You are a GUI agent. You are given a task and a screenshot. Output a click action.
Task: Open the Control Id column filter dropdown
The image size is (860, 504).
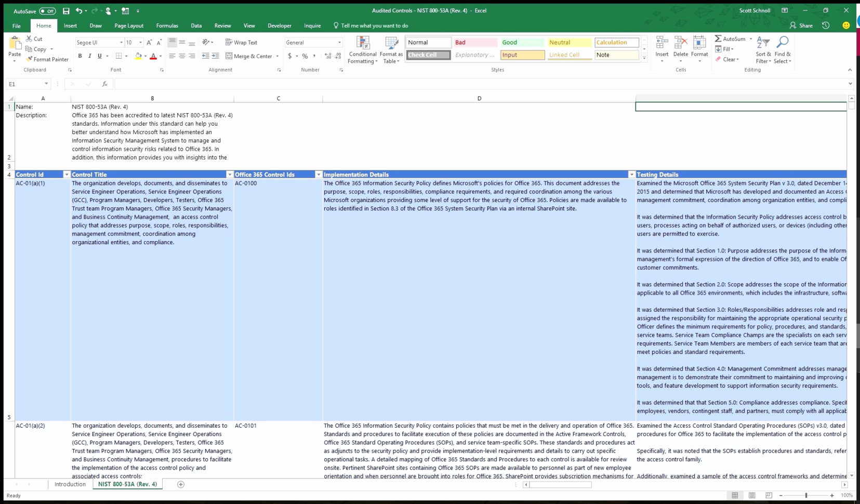coord(66,174)
